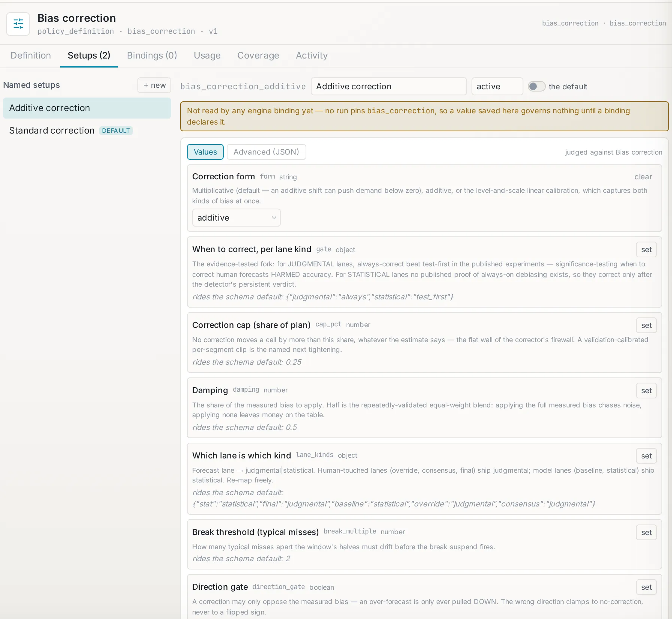Edit the setup name field Additive correction
The height and width of the screenshot is (619, 672).
[x=389, y=86]
